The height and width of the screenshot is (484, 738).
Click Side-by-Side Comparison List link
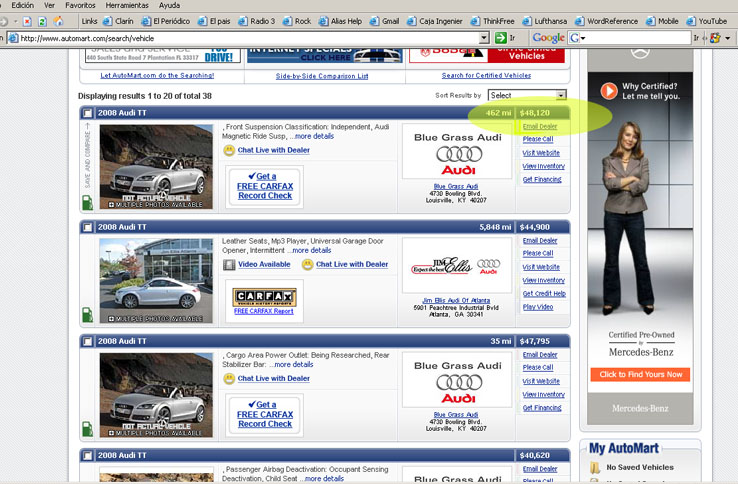click(x=322, y=76)
